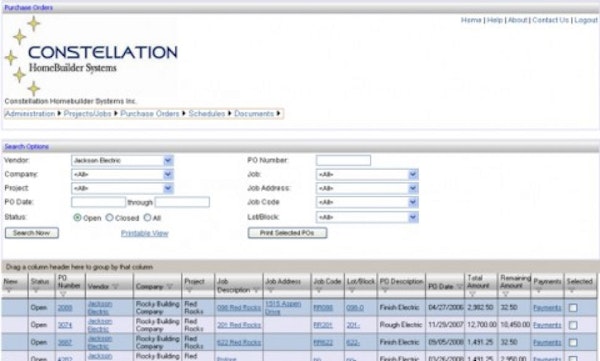Click the filter icon under Job Code column
This screenshot has width=600, height=361.
coord(319,291)
